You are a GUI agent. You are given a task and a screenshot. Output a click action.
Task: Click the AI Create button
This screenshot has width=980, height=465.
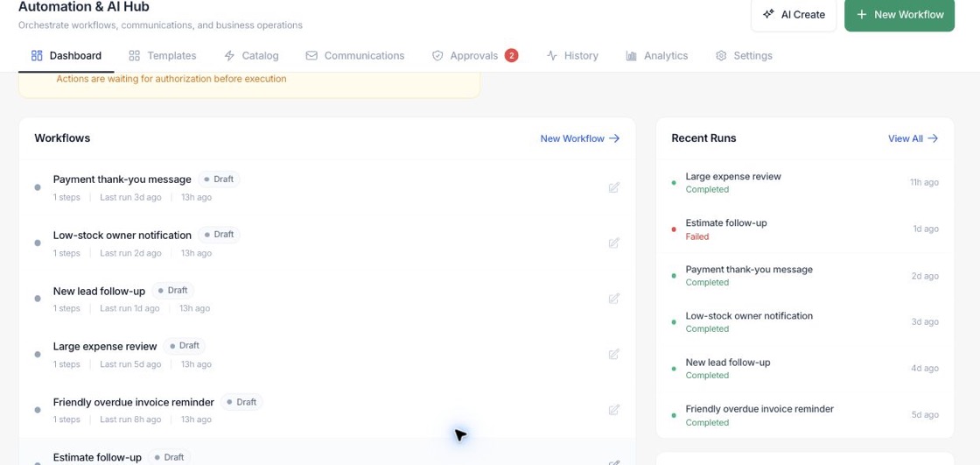[x=794, y=14]
